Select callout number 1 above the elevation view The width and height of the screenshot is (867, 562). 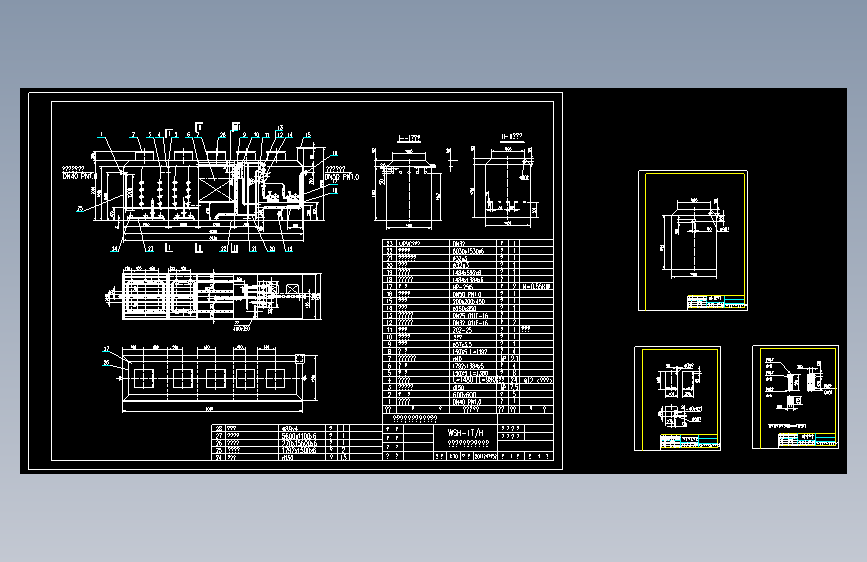pyautogui.click(x=101, y=134)
